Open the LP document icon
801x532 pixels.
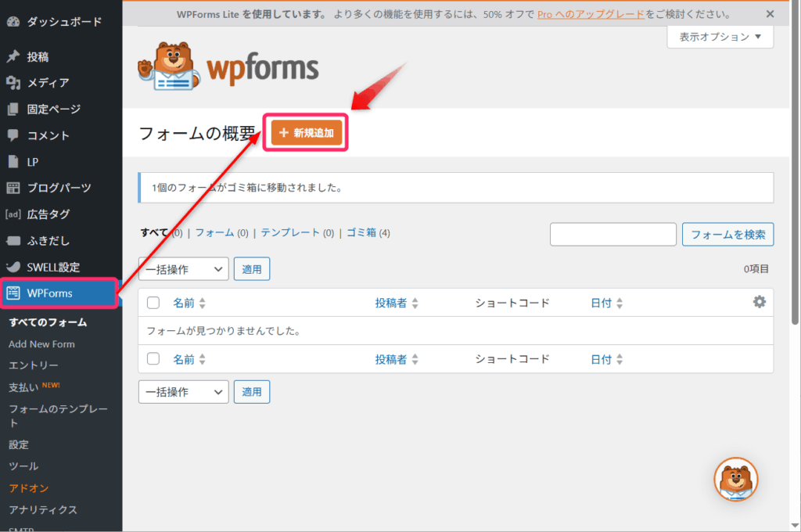(13, 162)
